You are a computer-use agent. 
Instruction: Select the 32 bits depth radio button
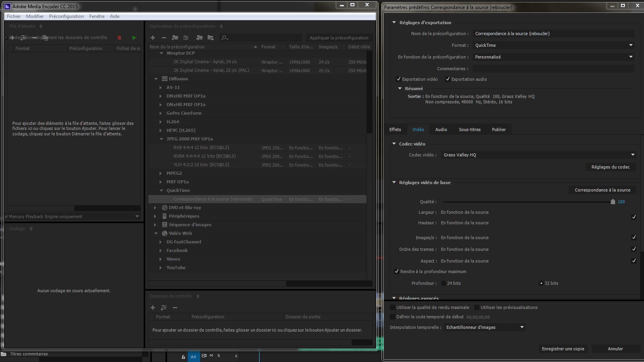pyautogui.click(x=541, y=283)
